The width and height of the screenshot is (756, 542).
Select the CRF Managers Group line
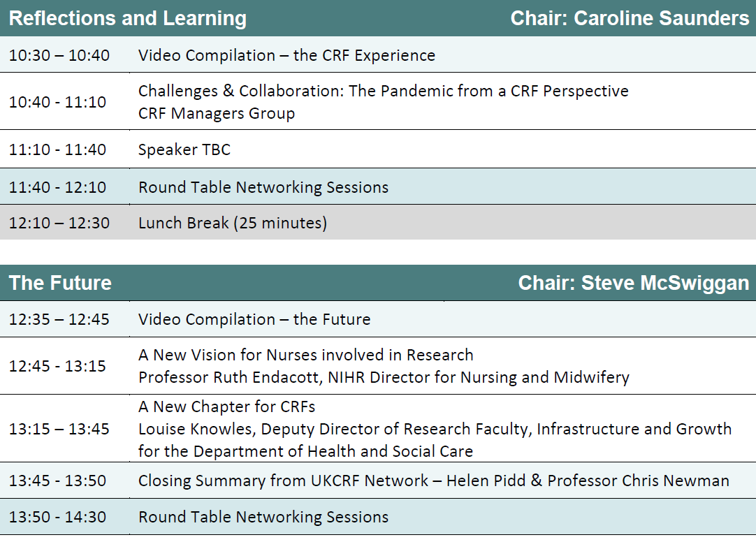[x=217, y=113]
